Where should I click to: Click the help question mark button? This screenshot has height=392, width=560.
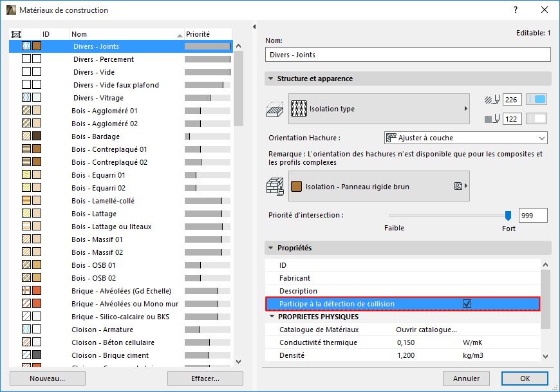click(x=516, y=10)
